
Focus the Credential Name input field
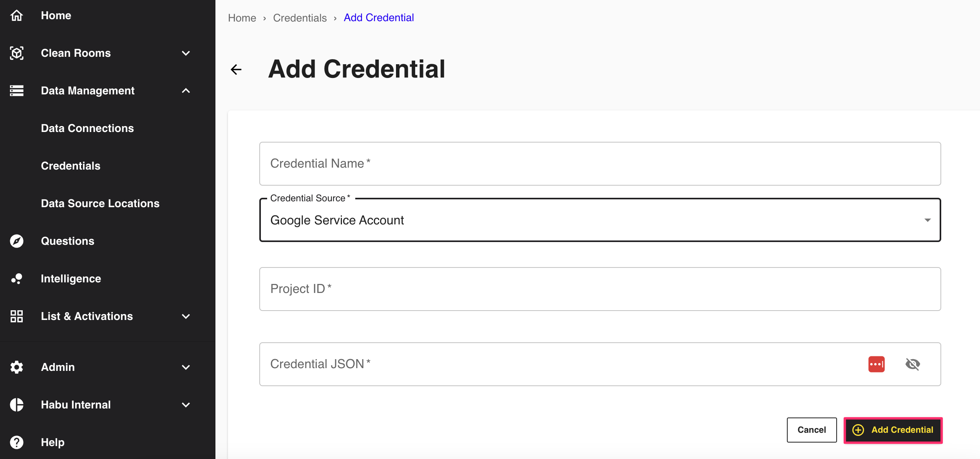click(600, 164)
